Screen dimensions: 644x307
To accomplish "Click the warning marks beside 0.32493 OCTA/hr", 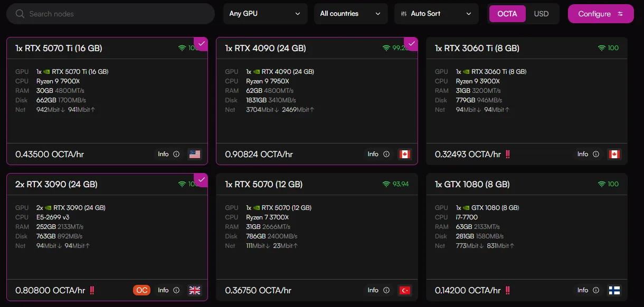I will pos(508,155).
